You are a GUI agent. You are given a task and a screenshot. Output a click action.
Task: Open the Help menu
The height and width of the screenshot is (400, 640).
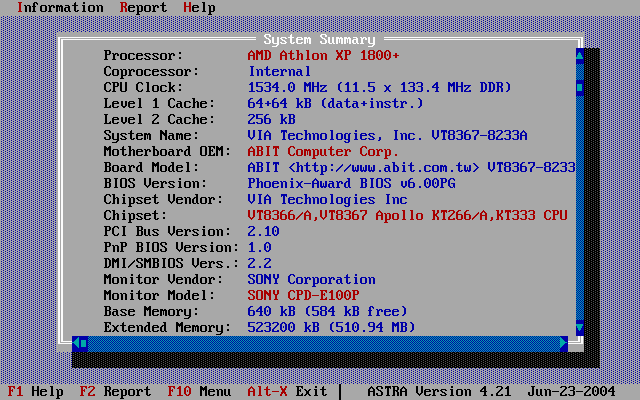click(199, 8)
